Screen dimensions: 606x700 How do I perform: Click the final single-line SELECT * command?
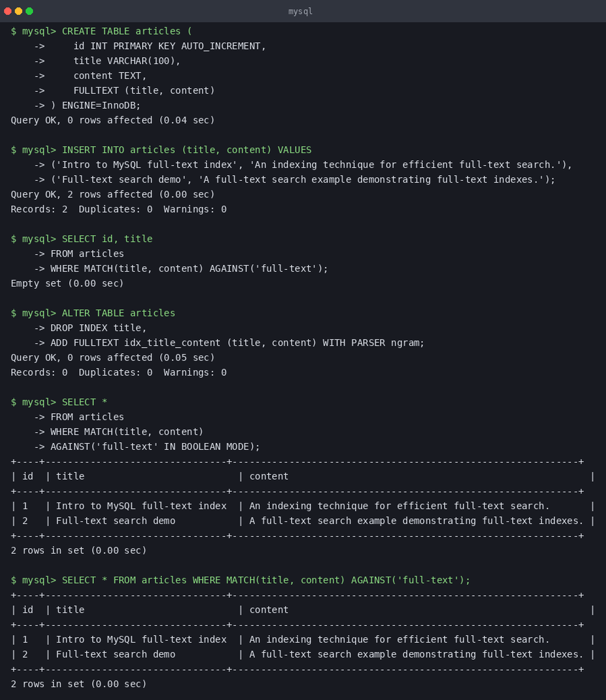[240, 580]
